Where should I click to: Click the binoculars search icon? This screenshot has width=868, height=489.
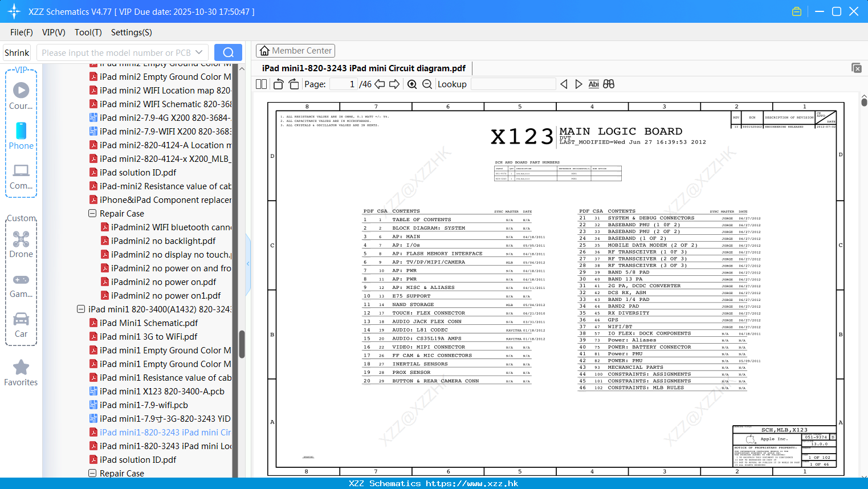tap(609, 84)
